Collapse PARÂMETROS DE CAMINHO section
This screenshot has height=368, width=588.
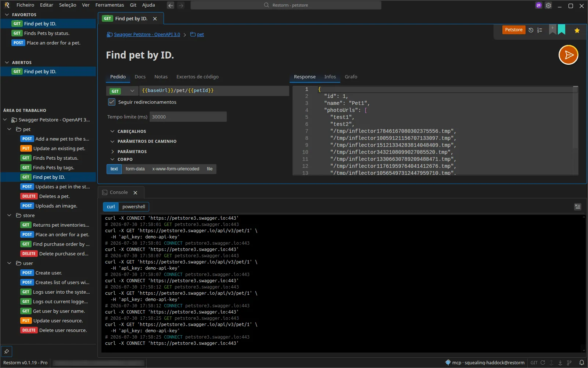[143, 141]
